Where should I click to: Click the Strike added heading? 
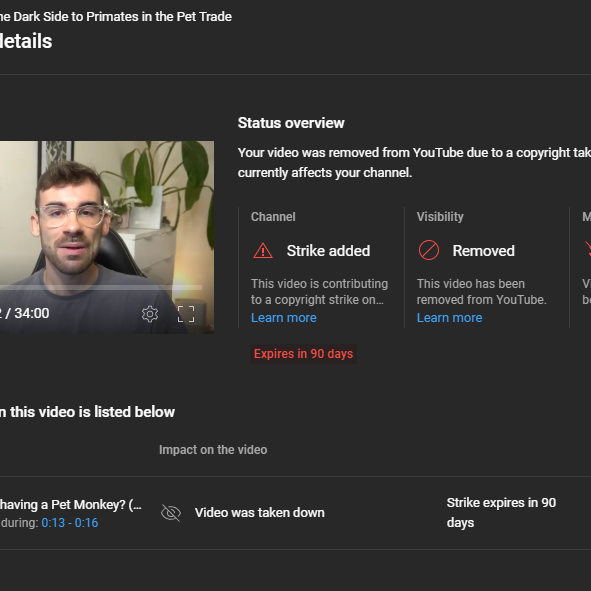[x=328, y=251]
